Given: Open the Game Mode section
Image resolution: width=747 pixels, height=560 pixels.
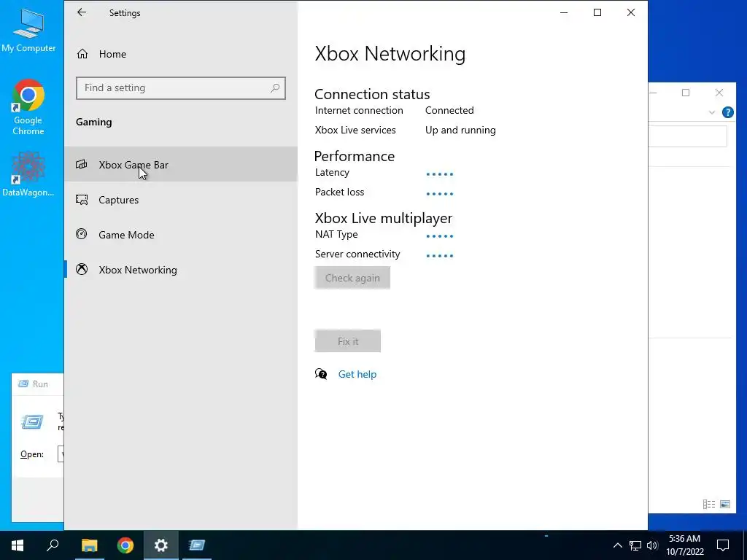Looking at the screenshot, I should pos(181,235).
